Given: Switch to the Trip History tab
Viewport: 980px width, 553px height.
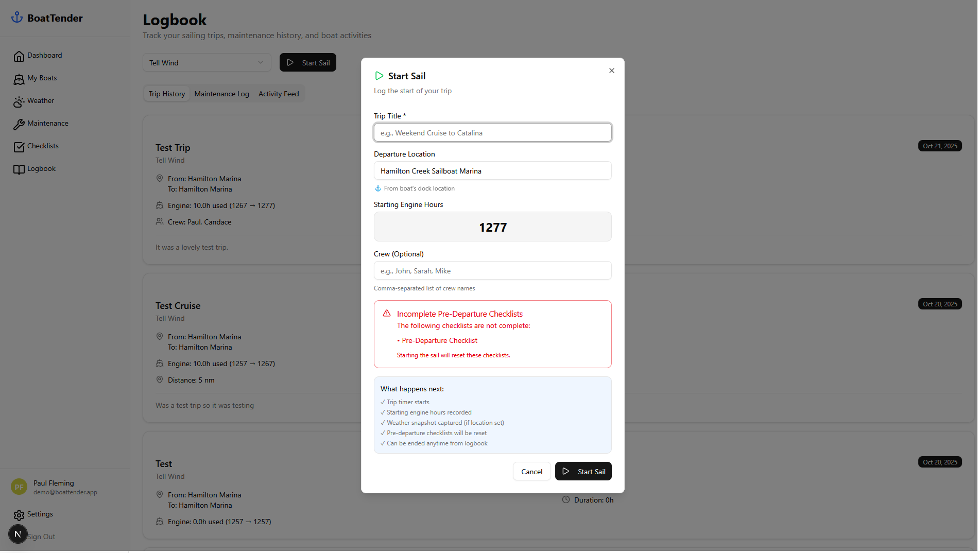Looking at the screenshot, I should pyautogui.click(x=166, y=94).
